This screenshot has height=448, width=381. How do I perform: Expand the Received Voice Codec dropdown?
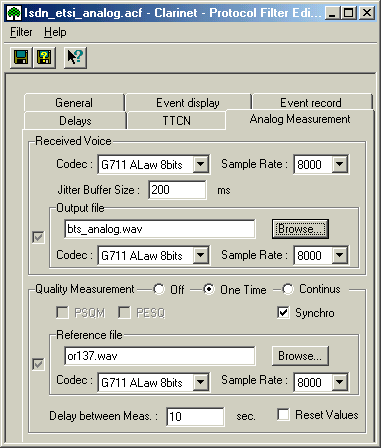click(x=201, y=164)
